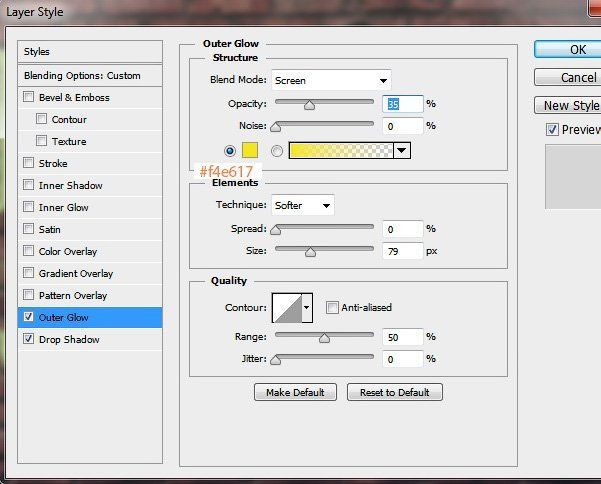Open the gradient picker dropdown arrow
The width and height of the screenshot is (601, 484).
click(402, 150)
